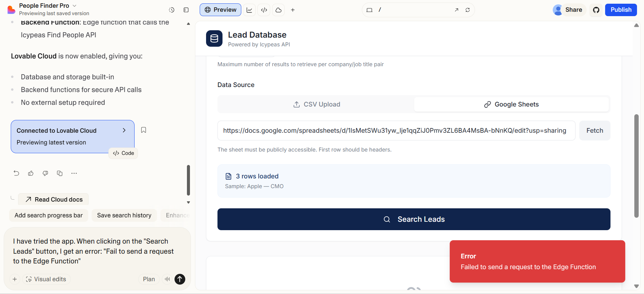This screenshot has width=644, height=294.
Task: Choose Save search history suggestion
Action: [124, 215]
